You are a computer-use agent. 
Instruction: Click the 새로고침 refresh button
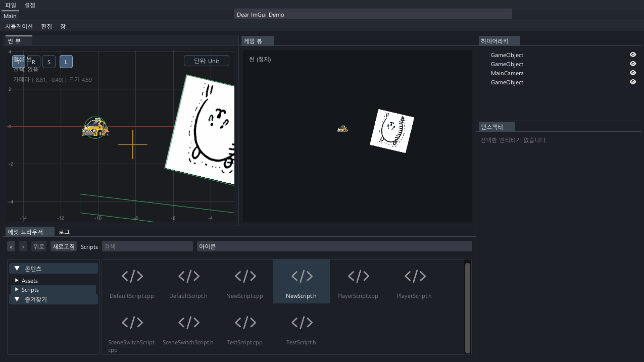pos(64,246)
